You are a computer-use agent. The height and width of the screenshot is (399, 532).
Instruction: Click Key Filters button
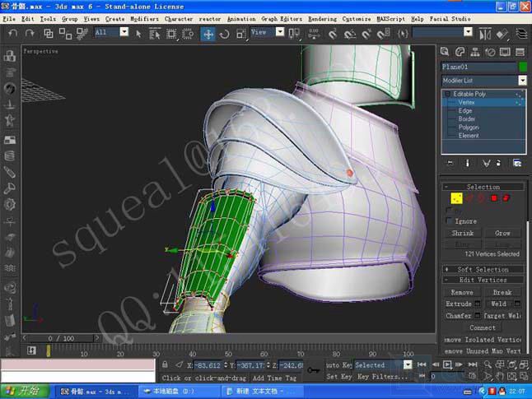tap(382, 377)
